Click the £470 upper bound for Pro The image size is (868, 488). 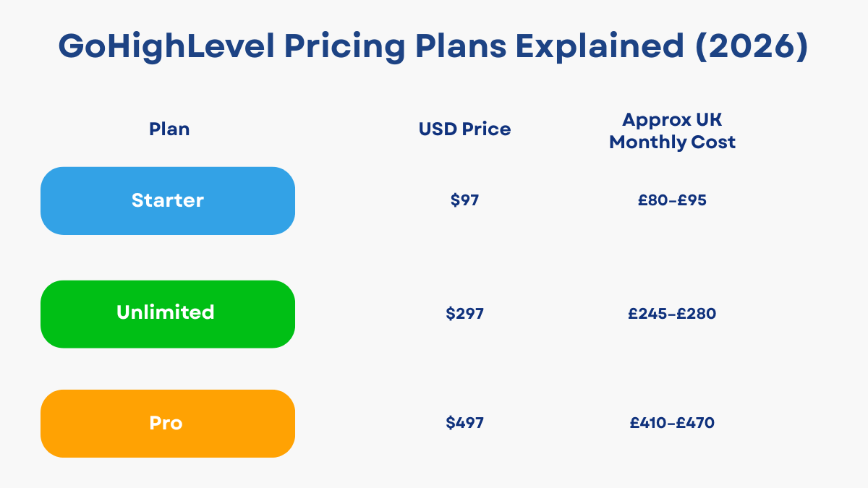(695, 423)
